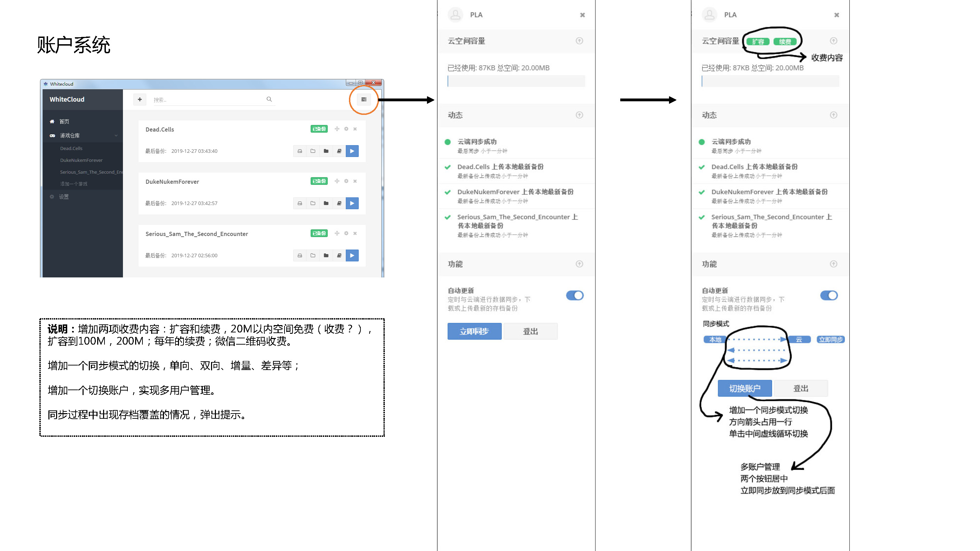980x551 pixels.
Task: Collapse 云空间容量 section in middle panel
Action: click(x=579, y=41)
